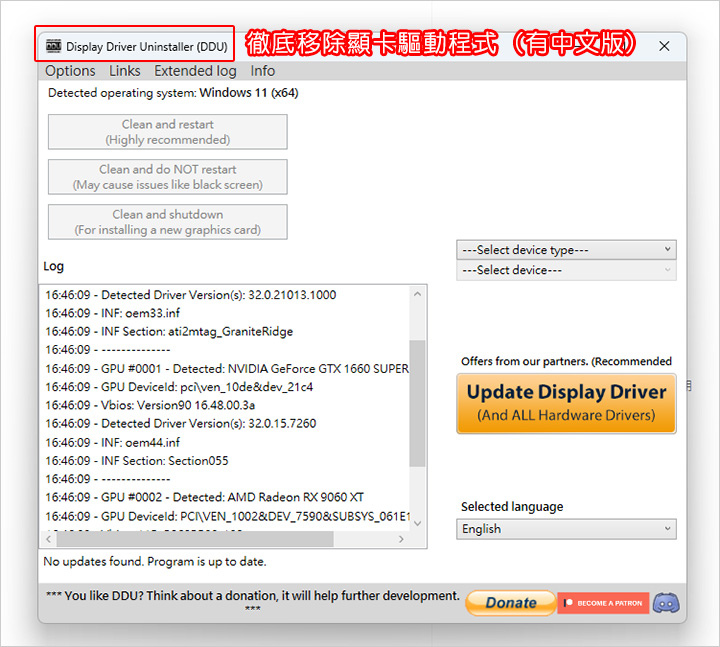Click the Selected language label
The height and width of the screenshot is (647, 720).
click(x=512, y=506)
